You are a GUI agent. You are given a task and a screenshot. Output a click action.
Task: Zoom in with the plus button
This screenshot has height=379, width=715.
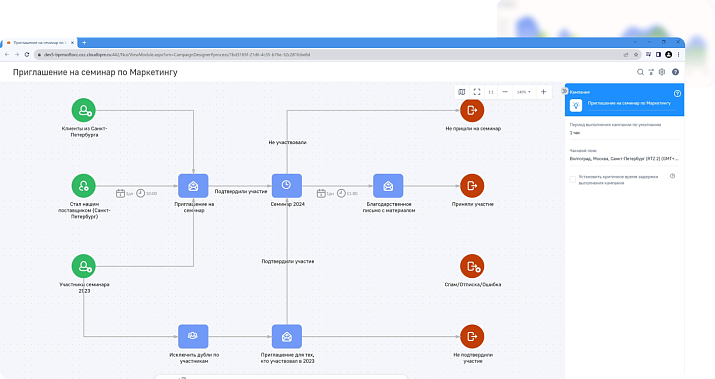tap(543, 92)
